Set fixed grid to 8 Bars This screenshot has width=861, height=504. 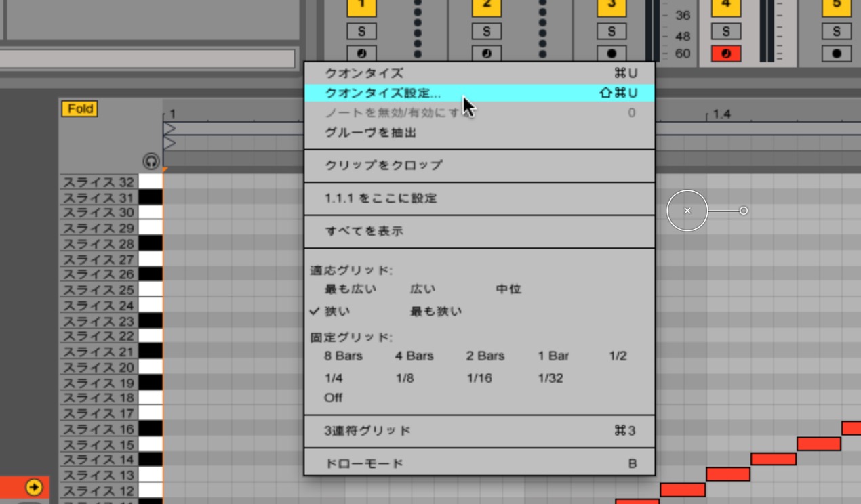tap(343, 356)
